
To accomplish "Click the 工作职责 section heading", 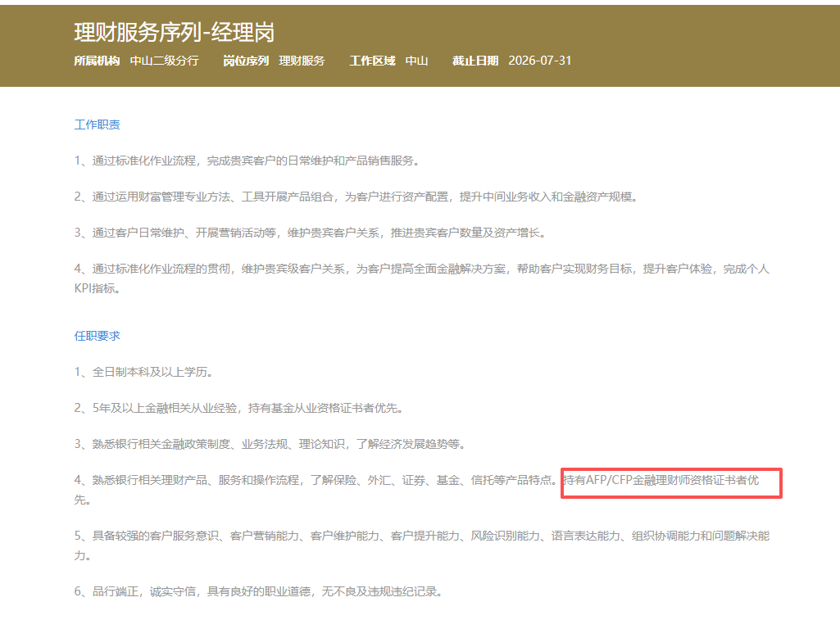I will click(98, 124).
